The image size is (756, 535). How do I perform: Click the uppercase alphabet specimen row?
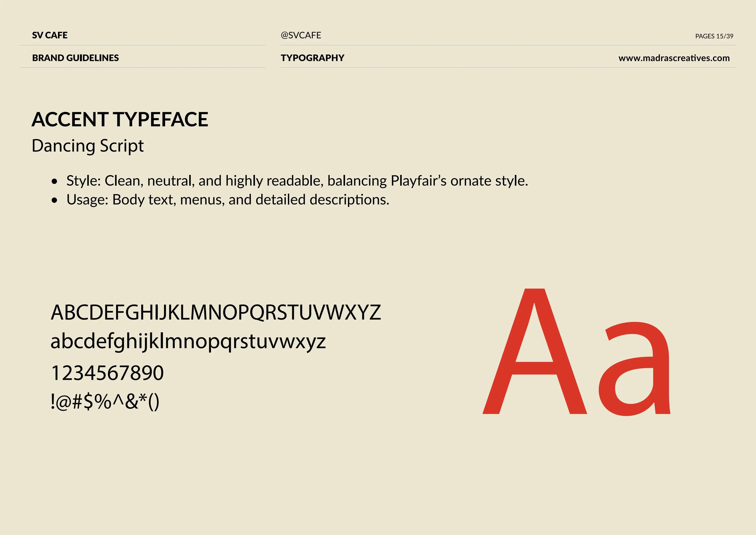click(216, 312)
